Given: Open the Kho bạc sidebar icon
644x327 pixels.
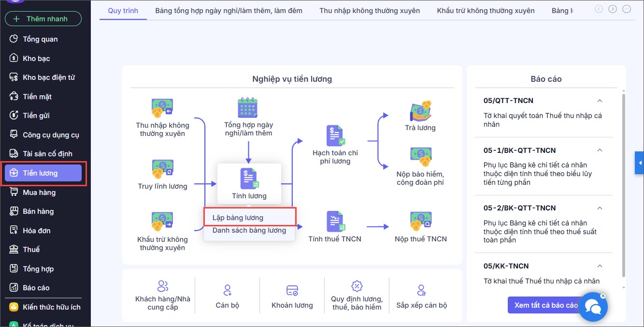Looking at the screenshot, I should tap(14, 59).
